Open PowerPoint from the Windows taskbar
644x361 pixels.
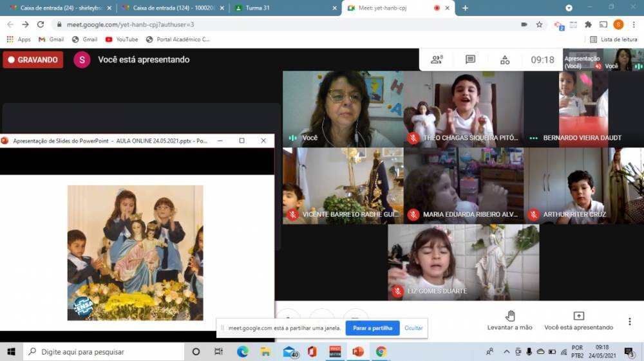point(358,351)
